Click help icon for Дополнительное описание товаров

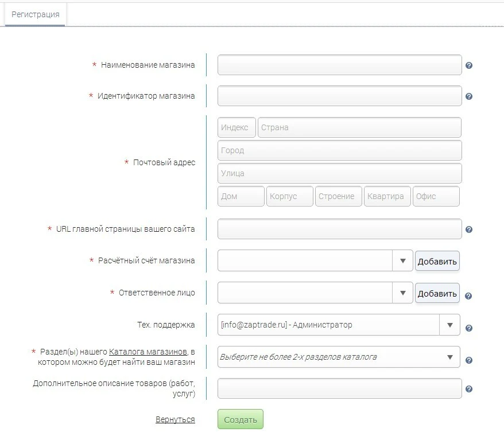click(468, 389)
